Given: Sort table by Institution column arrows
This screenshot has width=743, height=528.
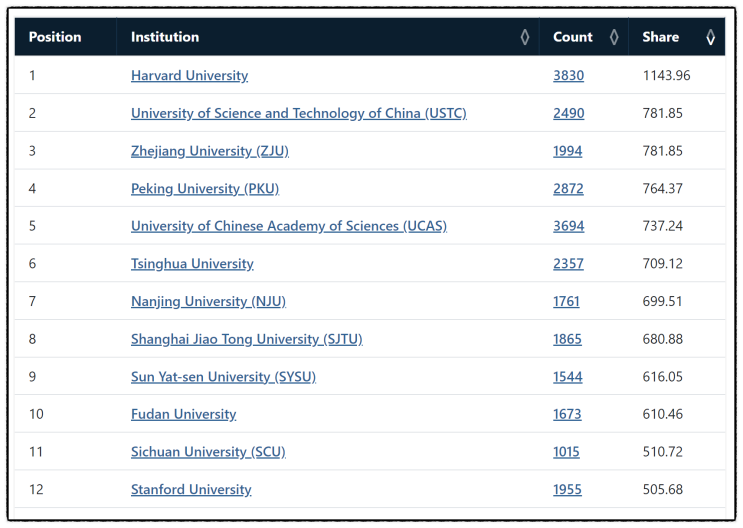Looking at the screenshot, I should tap(525, 38).
